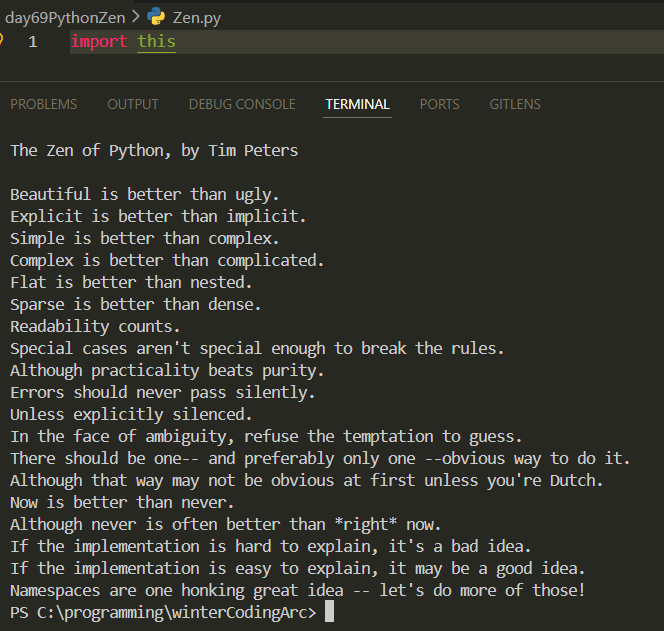The width and height of the screenshot is (664, 631).
Task: Click 'Flat is better than nested.' line
Action: pyautogui.click(x=131, y=283)
